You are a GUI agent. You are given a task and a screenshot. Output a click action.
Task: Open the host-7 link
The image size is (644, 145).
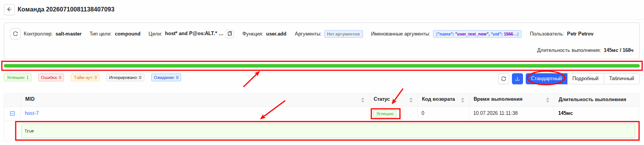coord(32,113)
